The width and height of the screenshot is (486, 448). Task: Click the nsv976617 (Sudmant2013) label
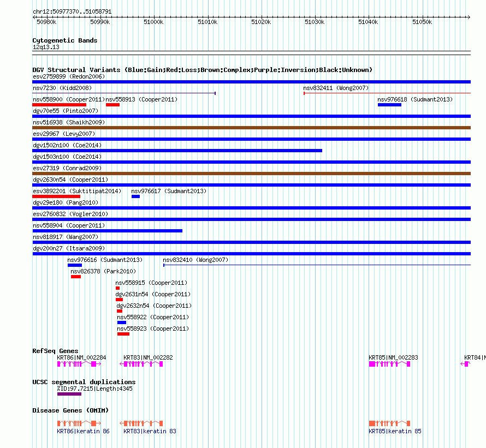[169, 191]
